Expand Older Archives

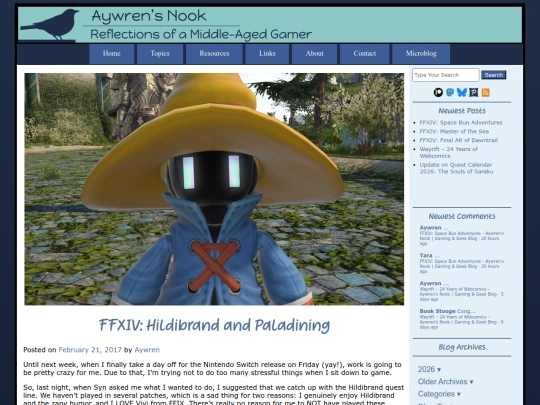[x=445, y=382]
